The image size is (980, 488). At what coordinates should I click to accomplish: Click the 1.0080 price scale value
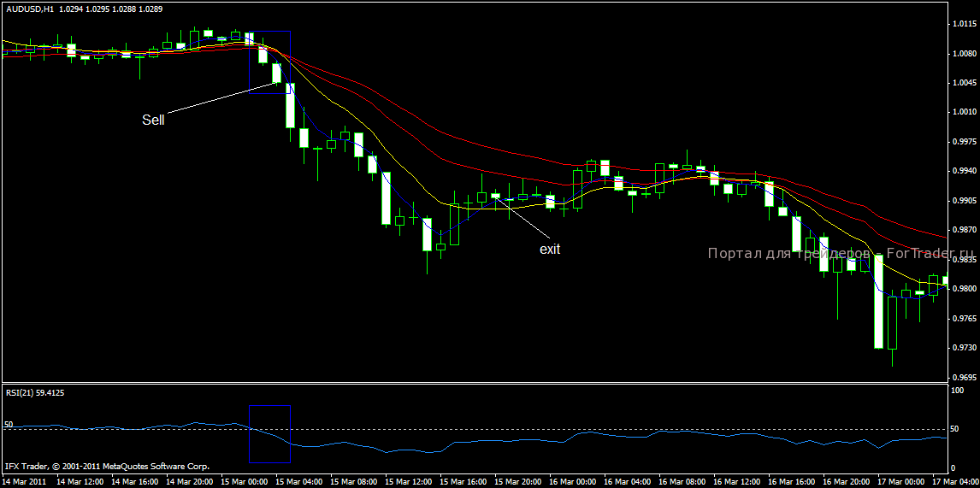pos(963,55)
